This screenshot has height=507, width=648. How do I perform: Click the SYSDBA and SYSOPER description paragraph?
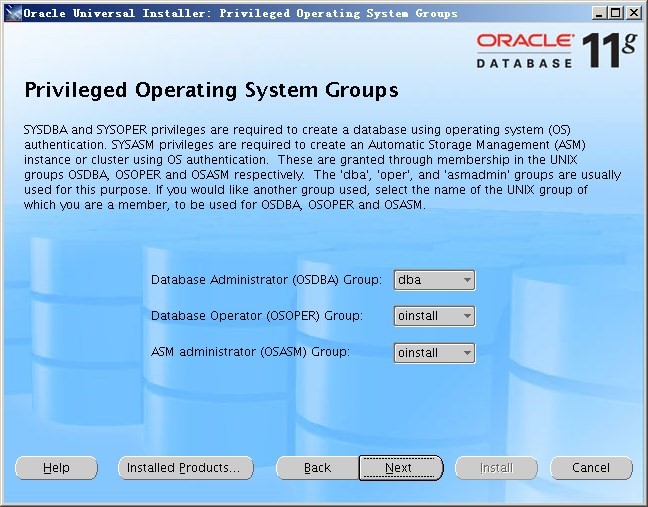pos(322,167)
